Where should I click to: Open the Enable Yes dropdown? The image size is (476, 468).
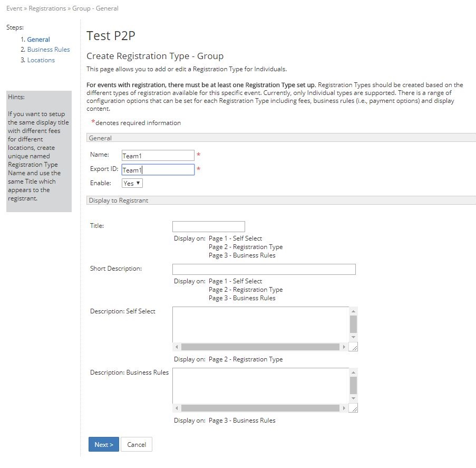(132, 183)
